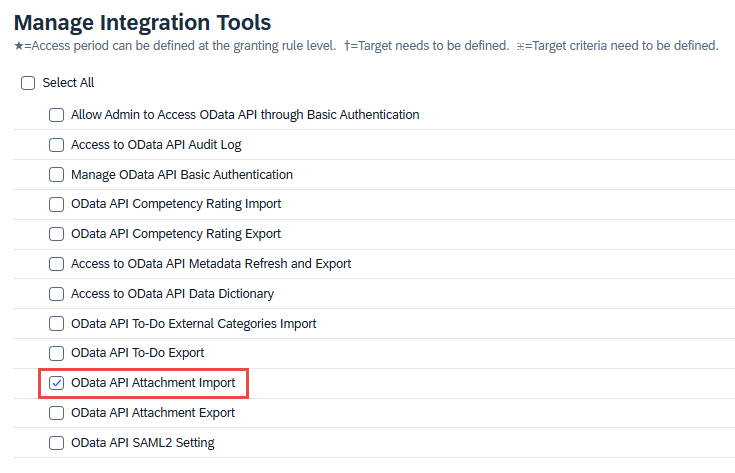Enable Access to OData API Data Dictionary
735x473 pixels.
57,294
